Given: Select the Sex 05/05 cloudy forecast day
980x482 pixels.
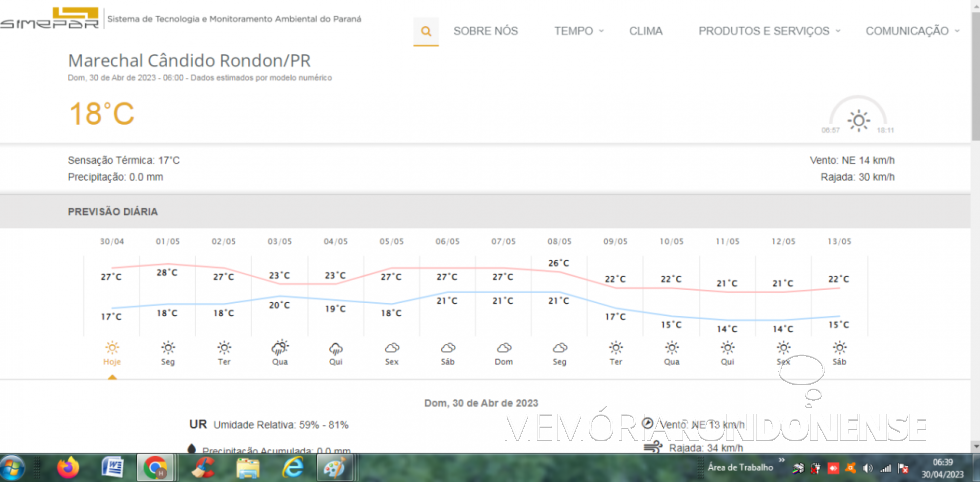Looking at the screenshot, I should pyautogui.click(x=392, y=350).
